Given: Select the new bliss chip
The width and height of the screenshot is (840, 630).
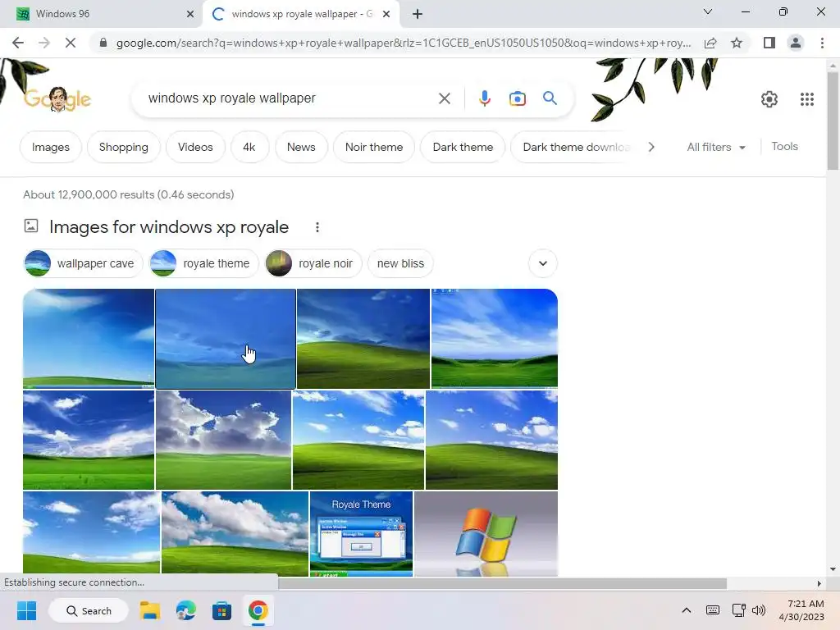Looking at the screenshot, I should click(400, 263).
